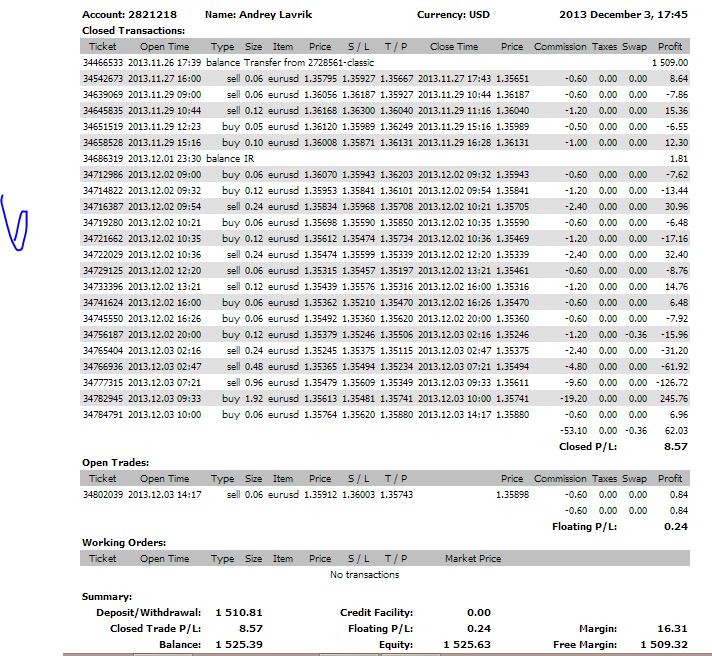Screen dimensions: 712x656
Task: Select the 'Commission' header in Open Trades table
Action: pos(560,479)
